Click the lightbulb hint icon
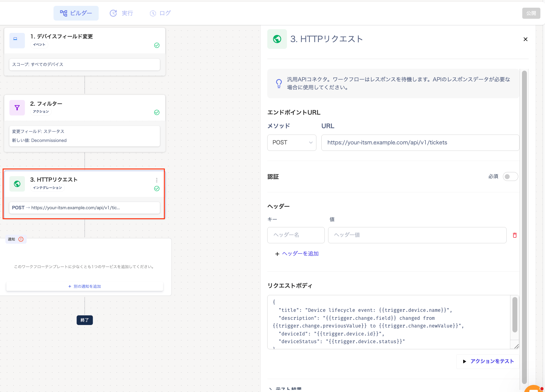 coord(279,83)
